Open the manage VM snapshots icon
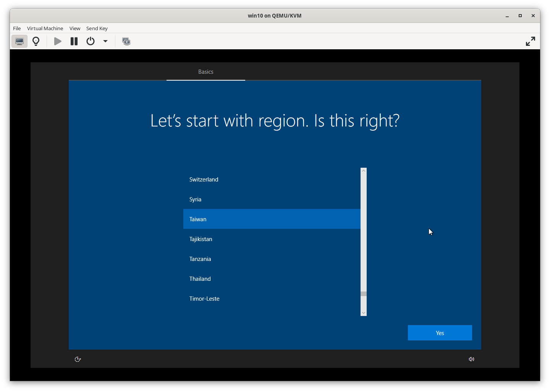The height and width of the screenshot is (392, 550). tap(126, 41)
